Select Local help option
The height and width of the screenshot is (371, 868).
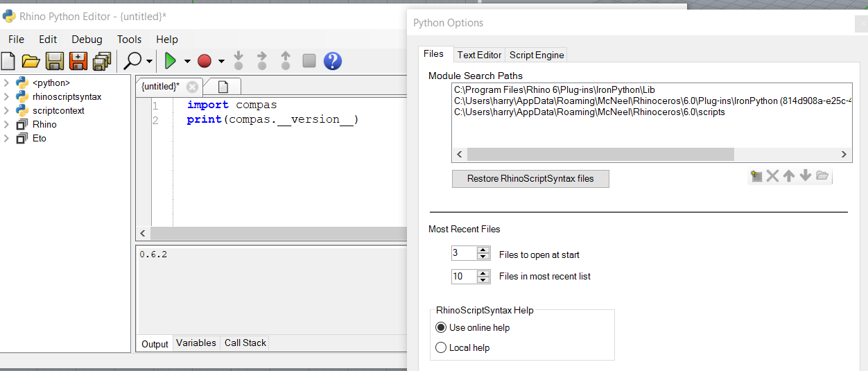coord(462,347)
